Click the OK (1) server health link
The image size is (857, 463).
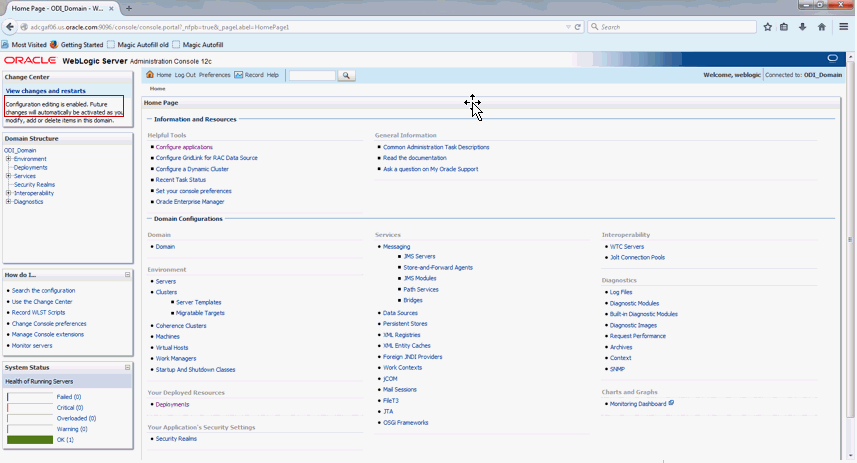coord(65,439)
